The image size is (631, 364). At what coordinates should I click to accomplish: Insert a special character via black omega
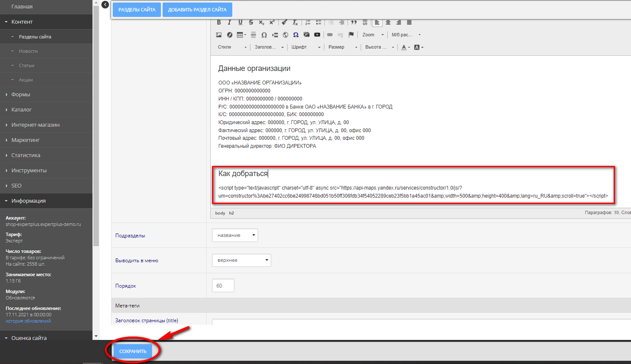pyautogui.click(x=264, y=35)
